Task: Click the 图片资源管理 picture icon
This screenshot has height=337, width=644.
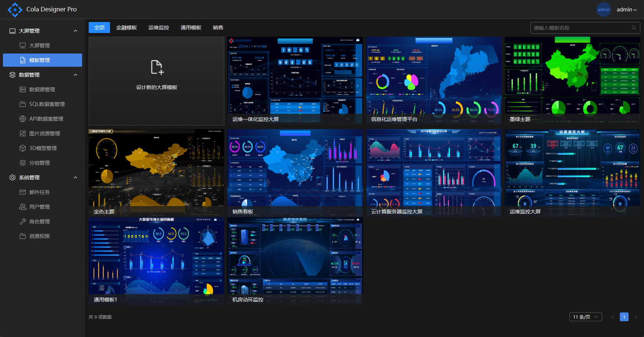Action: [x=23, y=133]
